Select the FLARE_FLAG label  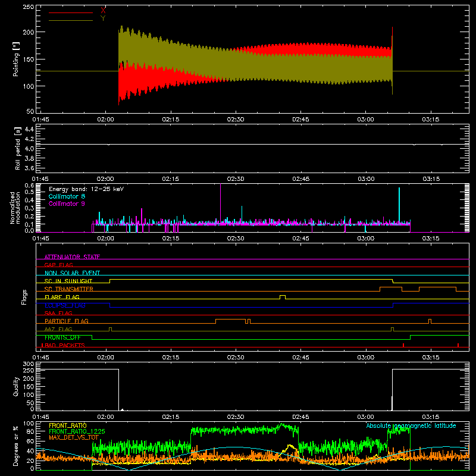(62, 297)
